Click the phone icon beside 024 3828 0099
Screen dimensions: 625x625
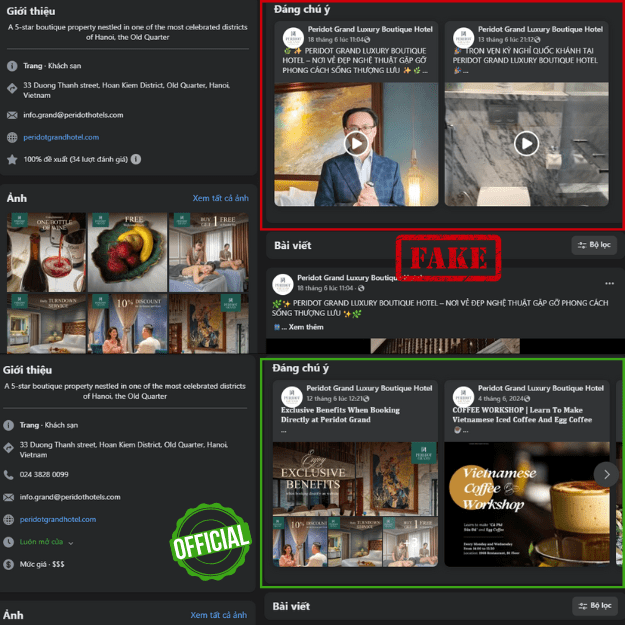click(8, 474)
